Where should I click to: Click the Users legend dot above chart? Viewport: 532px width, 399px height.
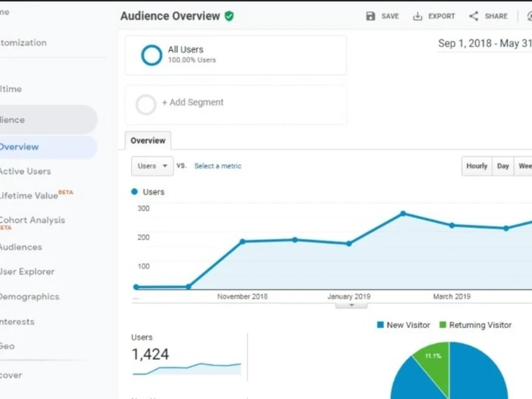[x=135, y=192]
